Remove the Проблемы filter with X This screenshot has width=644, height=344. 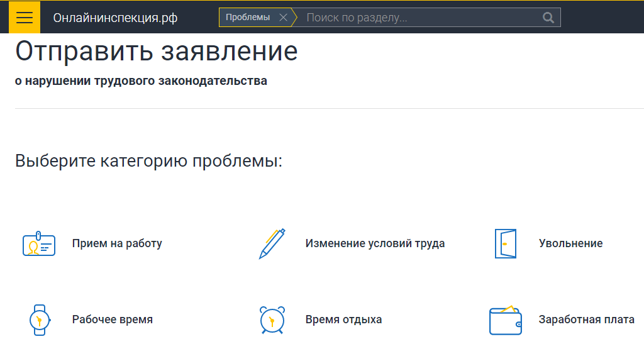point(283,18)
